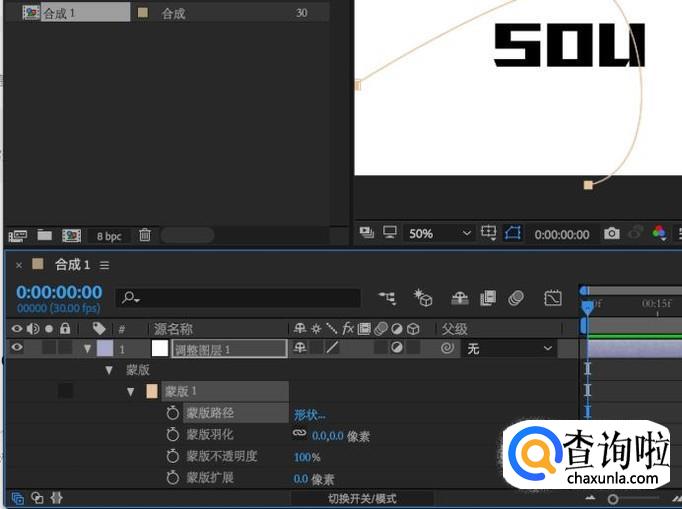Screen dimensions: 682x509
Task: Toggle mask and shape path visibility
Action: tap(513, 233)
